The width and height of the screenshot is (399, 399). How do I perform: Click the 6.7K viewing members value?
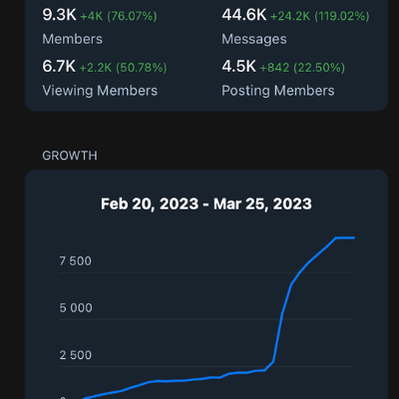click(59, 66)
